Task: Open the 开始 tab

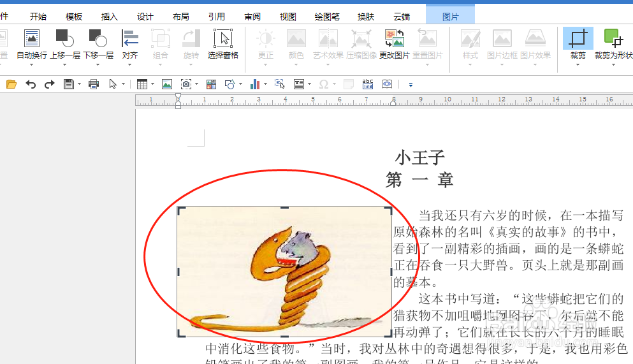Action: pyautogui.click(x=38, y=17)
